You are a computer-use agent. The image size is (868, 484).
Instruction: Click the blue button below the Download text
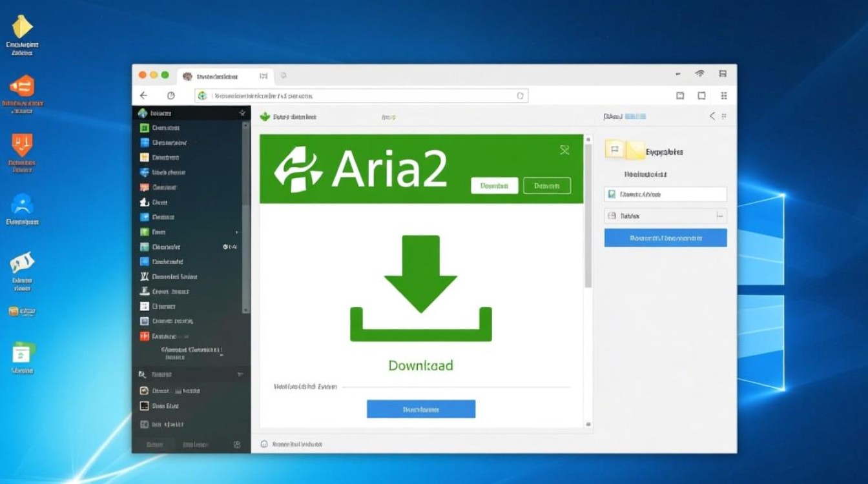click(420, 408)
